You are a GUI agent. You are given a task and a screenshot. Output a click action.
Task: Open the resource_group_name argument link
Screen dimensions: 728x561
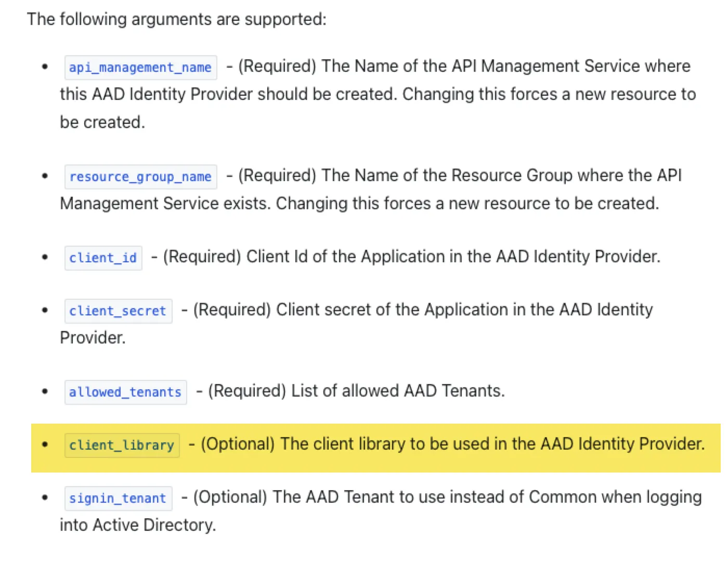(140, 177)
